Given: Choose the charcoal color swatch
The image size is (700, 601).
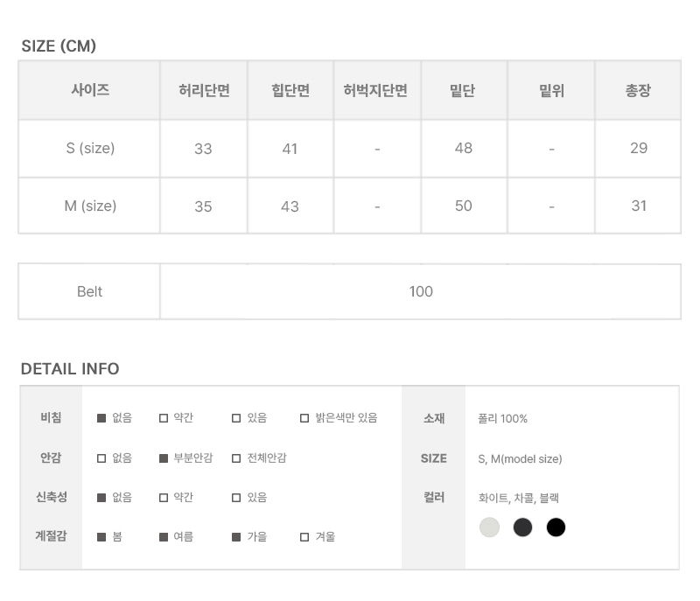Looking at the screenshot, I should [523, 528].
